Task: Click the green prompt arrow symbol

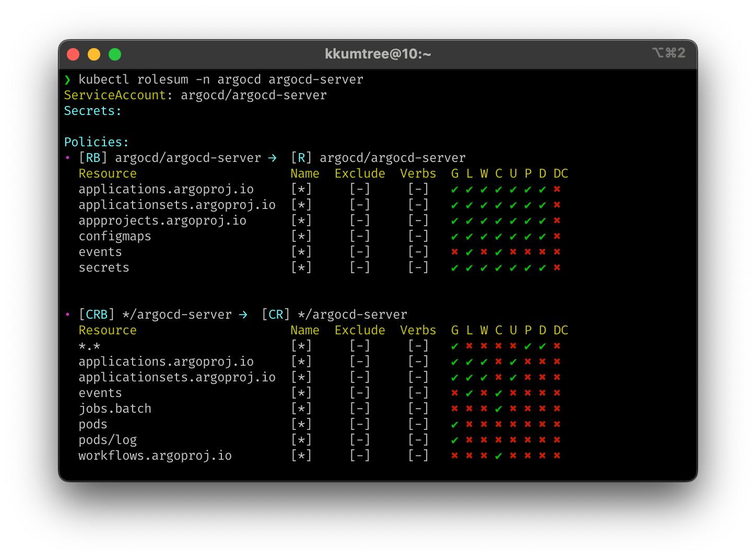Action: click(67, 79)
